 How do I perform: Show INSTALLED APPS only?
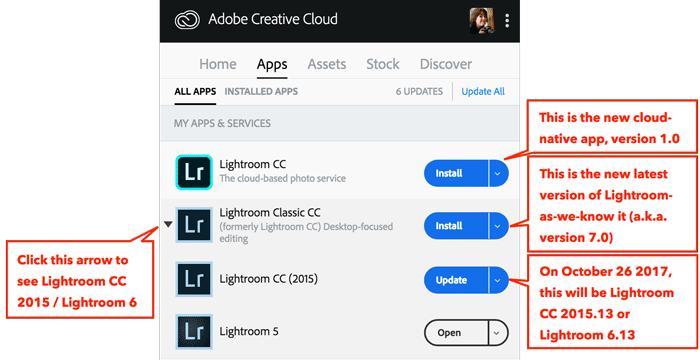tap(261, 92)
